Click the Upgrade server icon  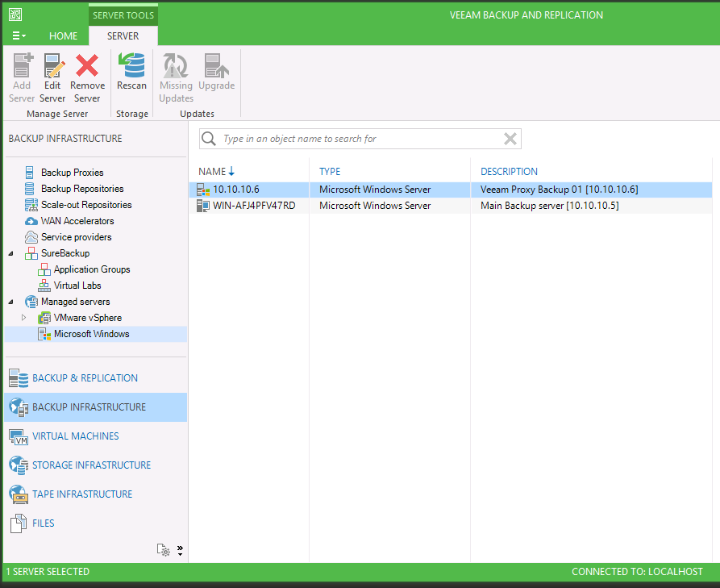(x=216, y=65)
